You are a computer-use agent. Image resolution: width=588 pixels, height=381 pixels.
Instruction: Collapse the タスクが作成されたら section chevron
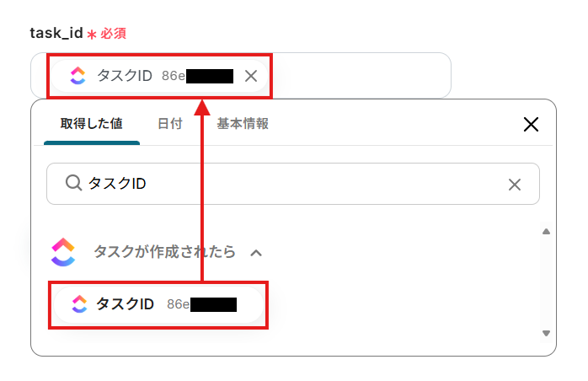256,252
